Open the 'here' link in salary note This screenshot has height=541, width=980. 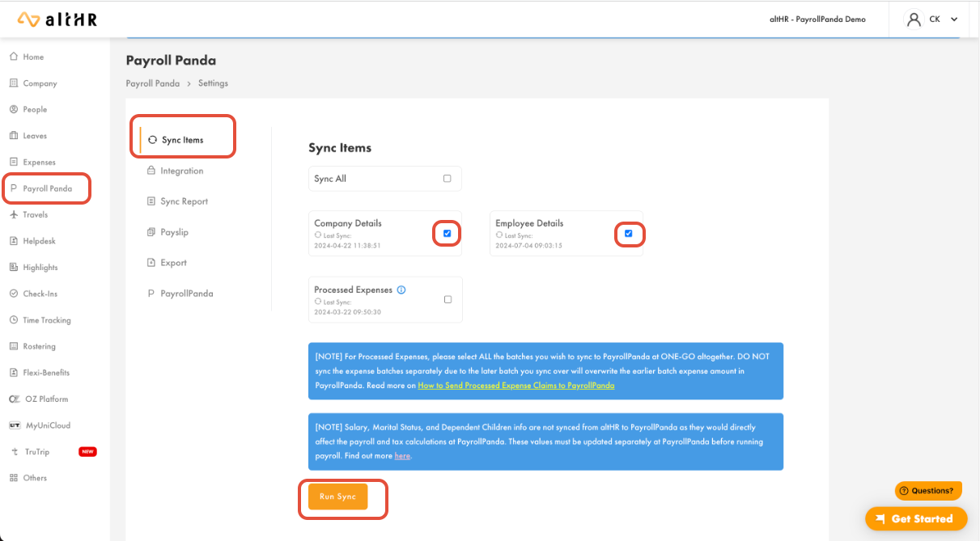403,456
